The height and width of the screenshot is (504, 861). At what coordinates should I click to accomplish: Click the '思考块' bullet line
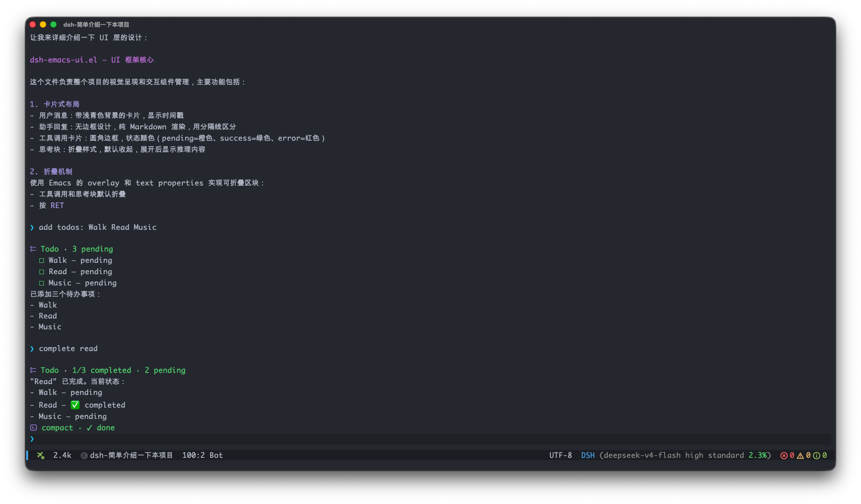click(118, 149)
